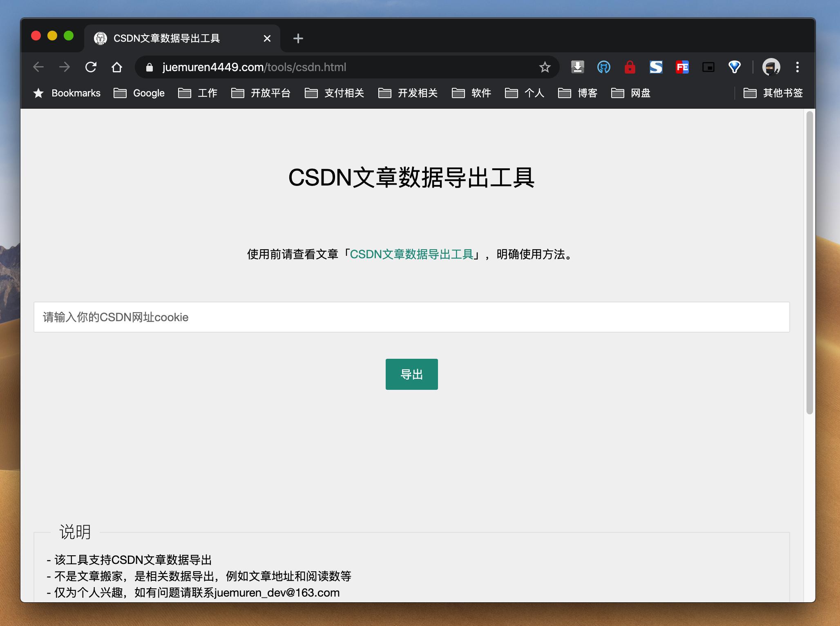Click the CSDN cookie input field
Screen dimensions: 840x626
click(x=411, y=317)
